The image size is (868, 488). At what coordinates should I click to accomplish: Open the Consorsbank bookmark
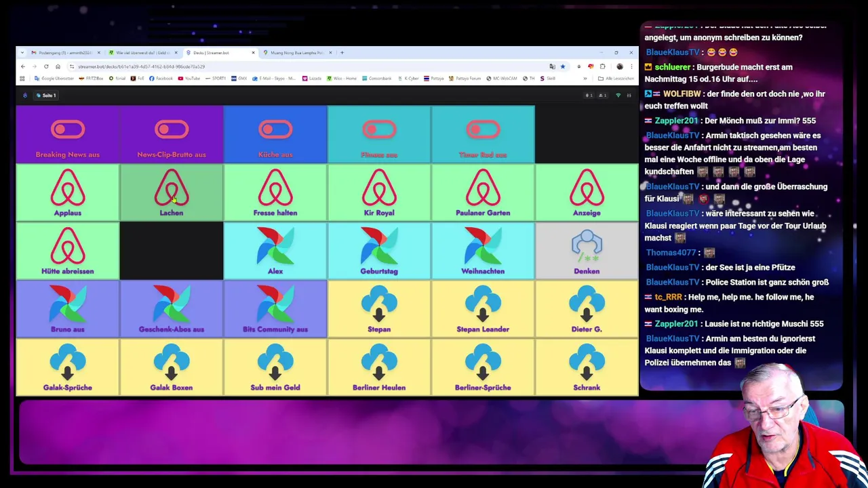(376, 79)
